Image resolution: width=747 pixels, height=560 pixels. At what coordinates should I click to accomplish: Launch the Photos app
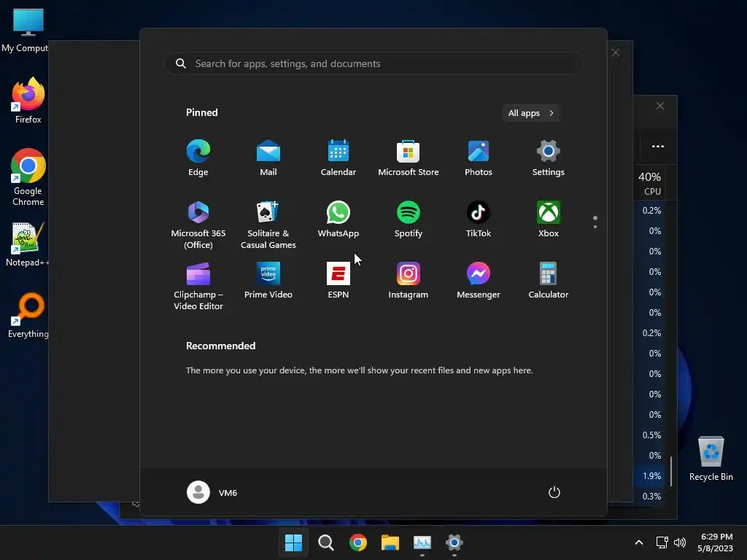coord(479,158)
